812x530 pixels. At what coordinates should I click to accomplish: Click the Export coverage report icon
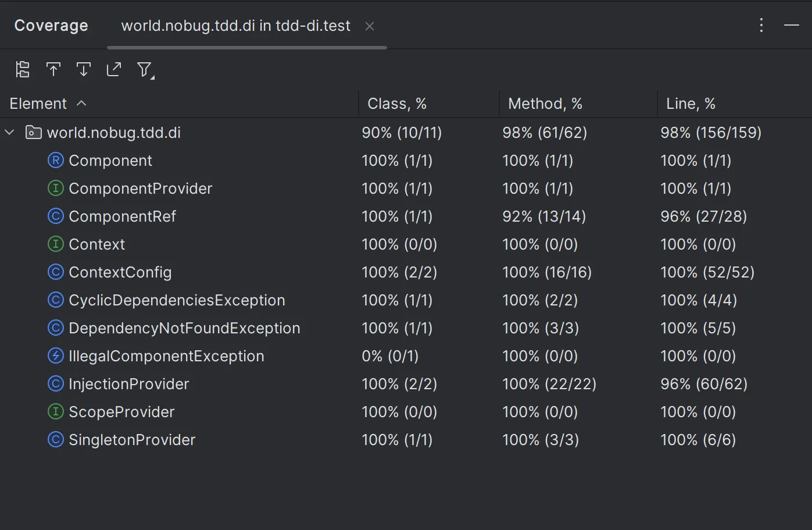click(x=114, y=70)
